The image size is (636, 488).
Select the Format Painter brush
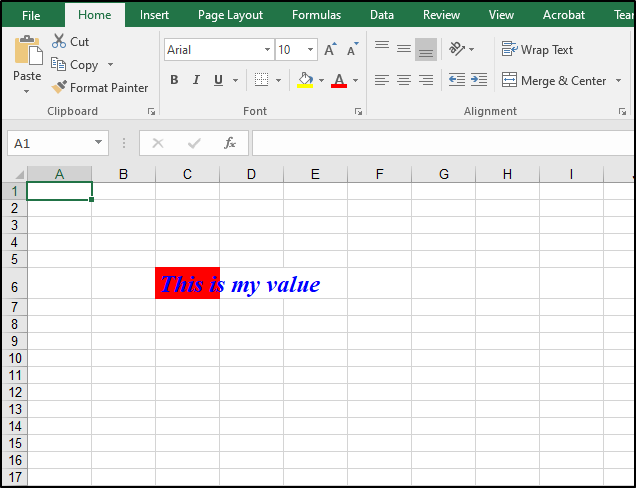coord(60,88)
